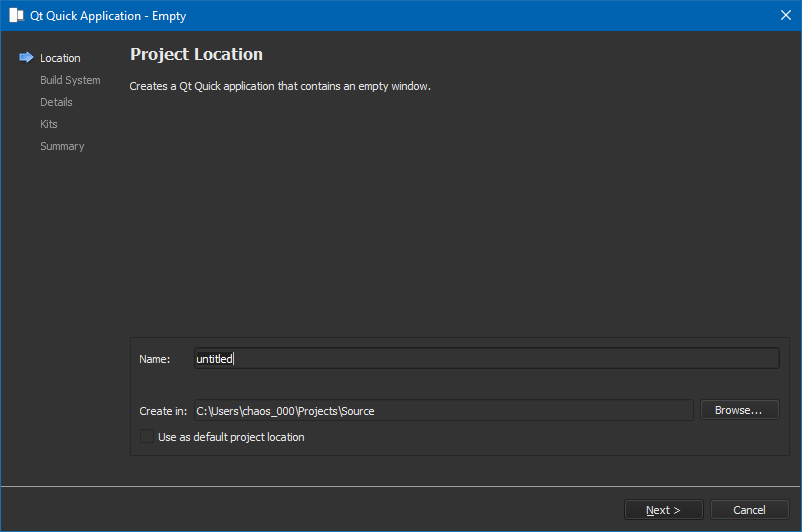Select the Location step in wizard sidebar
Image resolution: width=802 pixels, height=532 pixels.
point(60,58)
